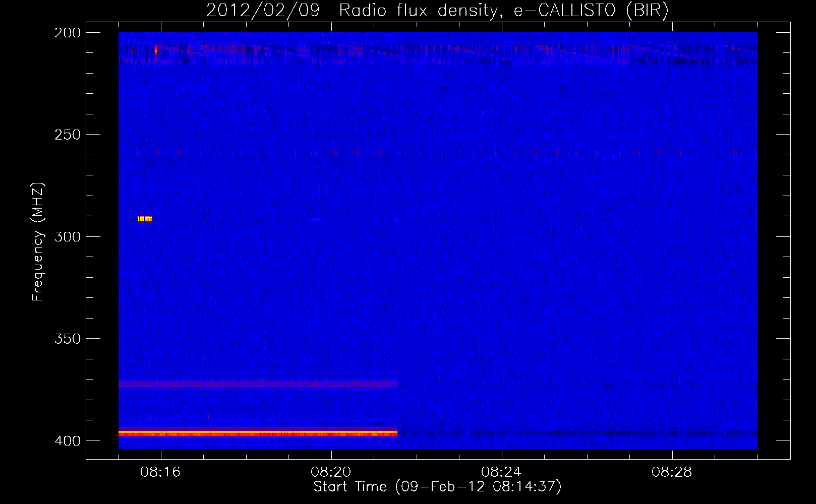Click the 200 frequency tick label

tap(68, 33)
